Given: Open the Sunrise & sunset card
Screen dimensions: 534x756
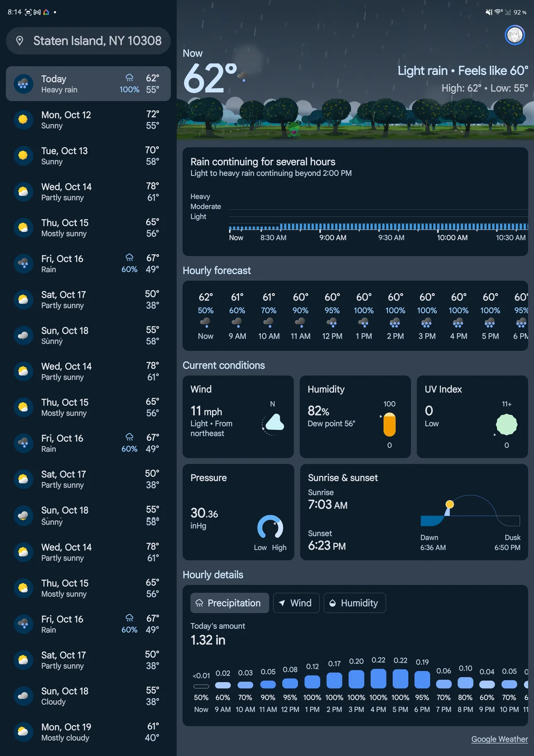Looking at the screenshot, I should pyautogui.click(x=414, y=512).
